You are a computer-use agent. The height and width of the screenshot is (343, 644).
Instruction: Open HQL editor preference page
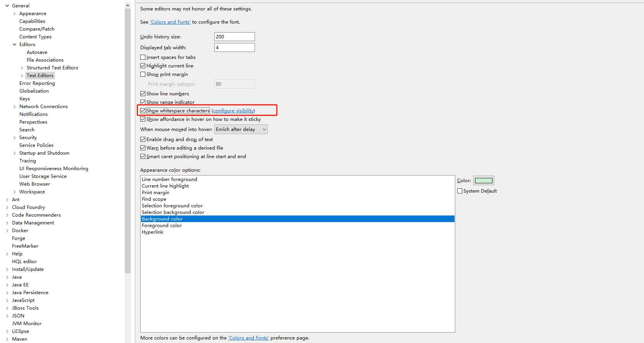point(24,262)
